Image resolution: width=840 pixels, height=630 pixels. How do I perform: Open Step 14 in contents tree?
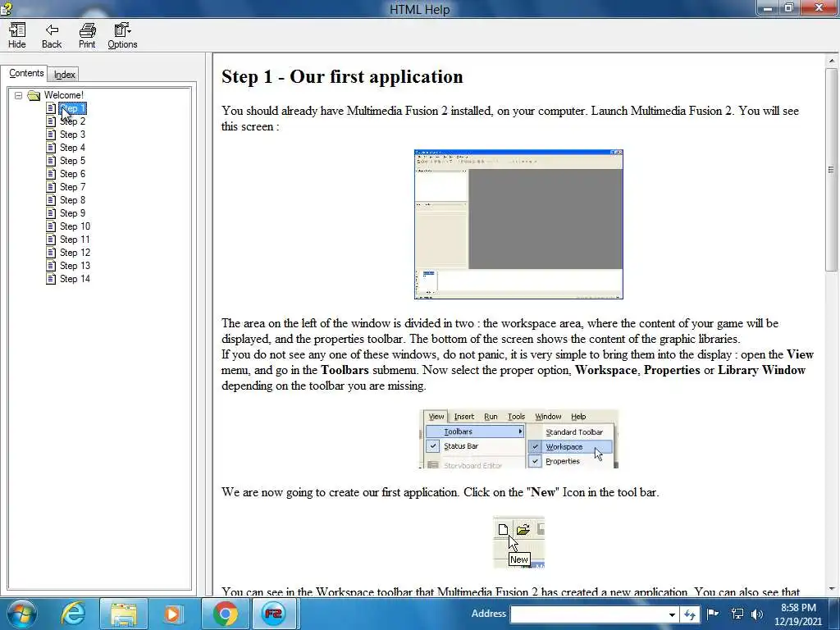(x=75, y=279)
